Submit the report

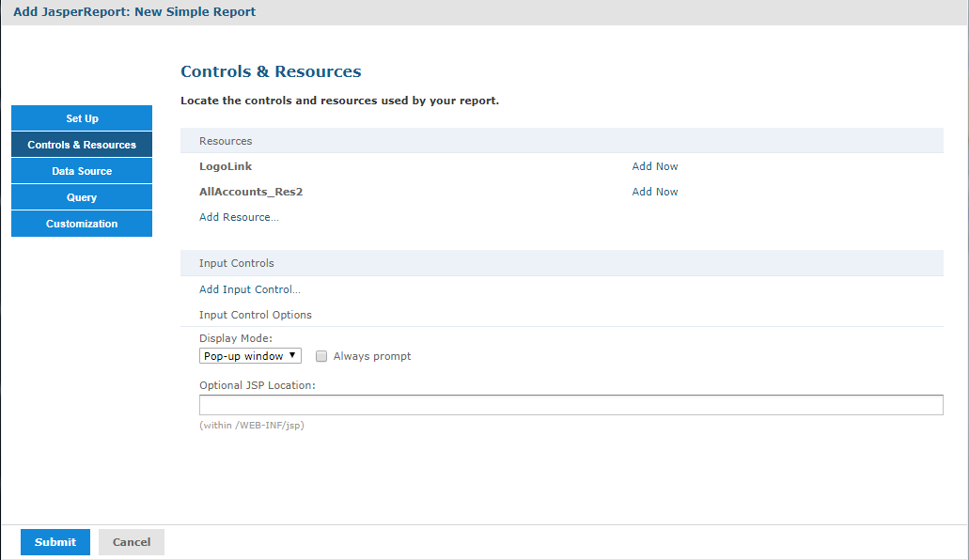(55, 542)
